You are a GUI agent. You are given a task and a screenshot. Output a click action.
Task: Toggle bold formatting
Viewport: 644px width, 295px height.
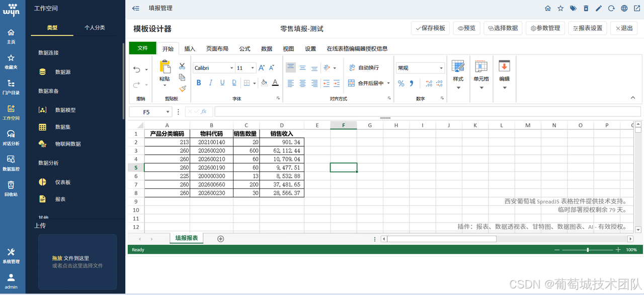point(199,83)
